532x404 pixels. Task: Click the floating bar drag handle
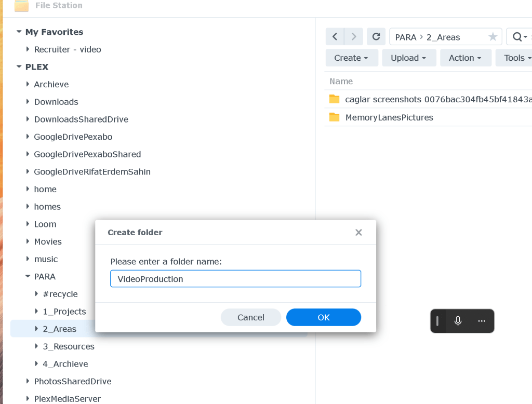coord(437,321)
